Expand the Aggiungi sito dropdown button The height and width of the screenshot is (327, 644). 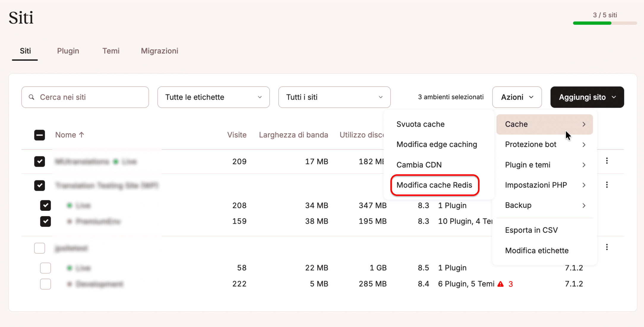pos(587,97)
